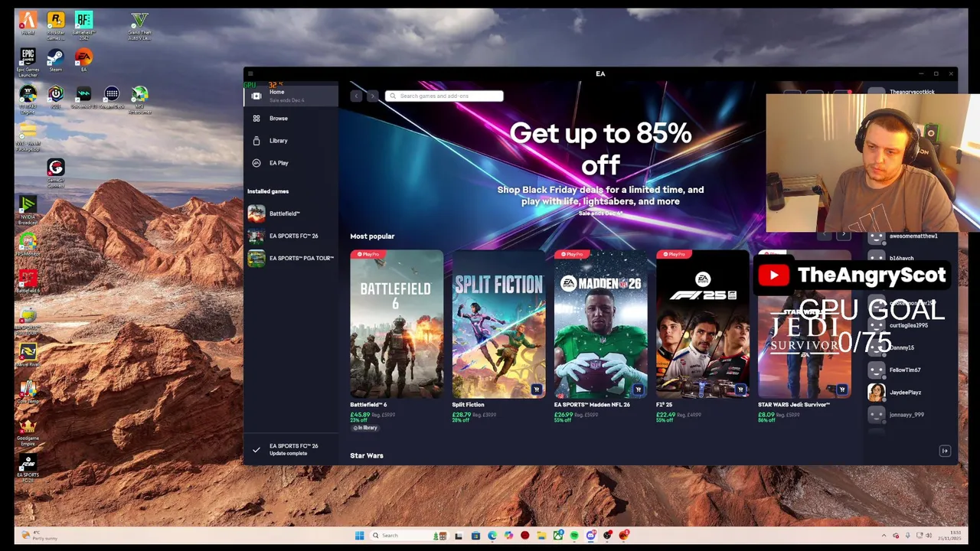The image size is (980, 551).
Task: Open GameSir Connect desktop icon
Action: click(x=55, y=174)
